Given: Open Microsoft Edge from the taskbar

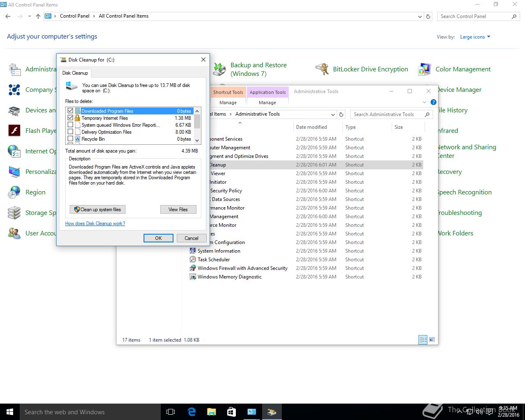Looking at the screenshot, I should pyautogui.click(x=192, y=412).
